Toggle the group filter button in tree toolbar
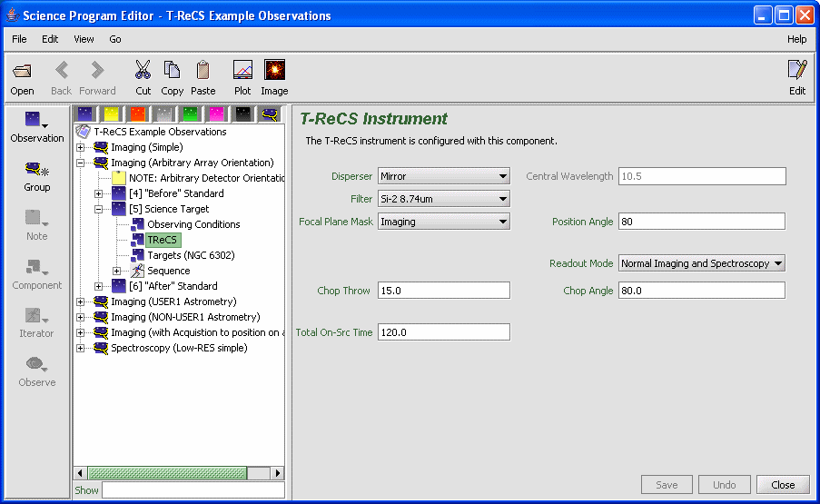Screen dimensions: 820x504 (270, 114)
